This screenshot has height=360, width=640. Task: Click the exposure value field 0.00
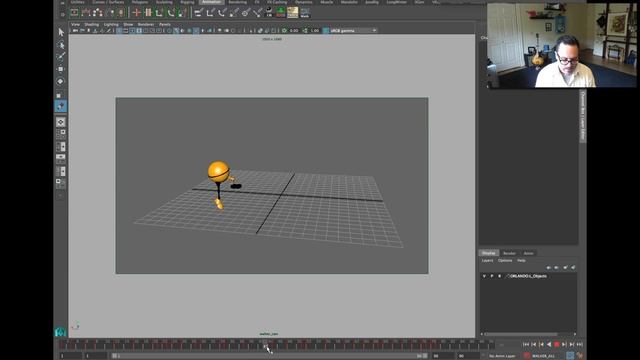coord(294,31)
